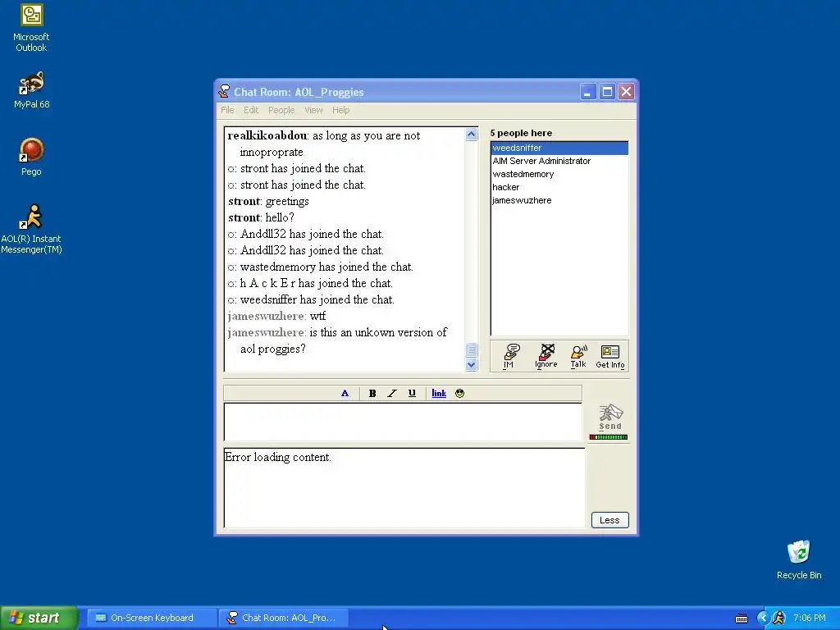Toggle italic formatting
Image resolution: width=840 pixels, height=630 pixels.
coord(392,393)
